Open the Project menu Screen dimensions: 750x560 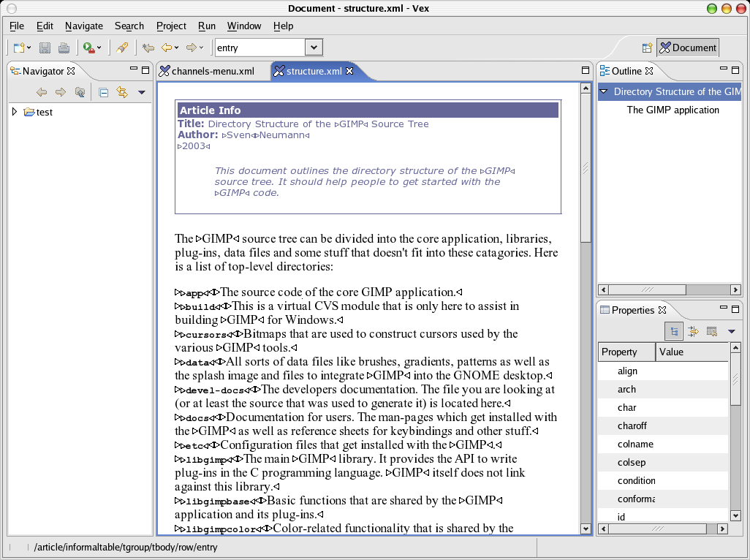point(171,26)
